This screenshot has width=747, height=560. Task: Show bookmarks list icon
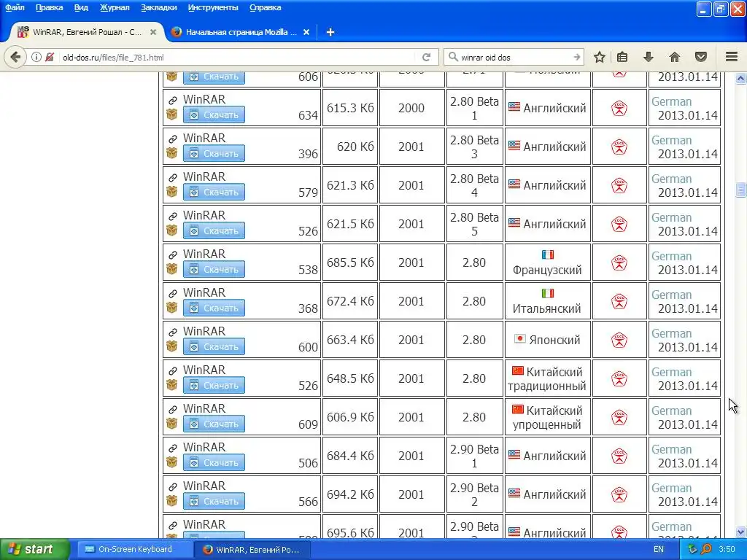(x=622, y=57)
